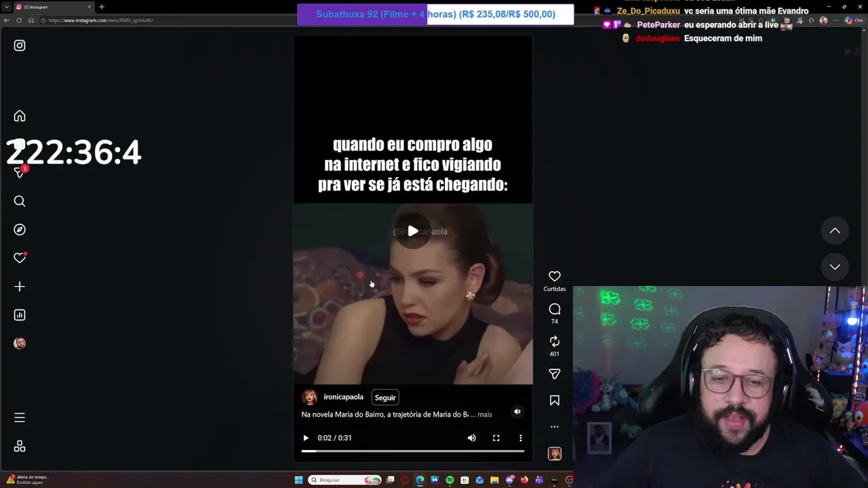The image size is (868, 488).
Task: Close the Instagram browser tab
Action: tap(90, 7)
